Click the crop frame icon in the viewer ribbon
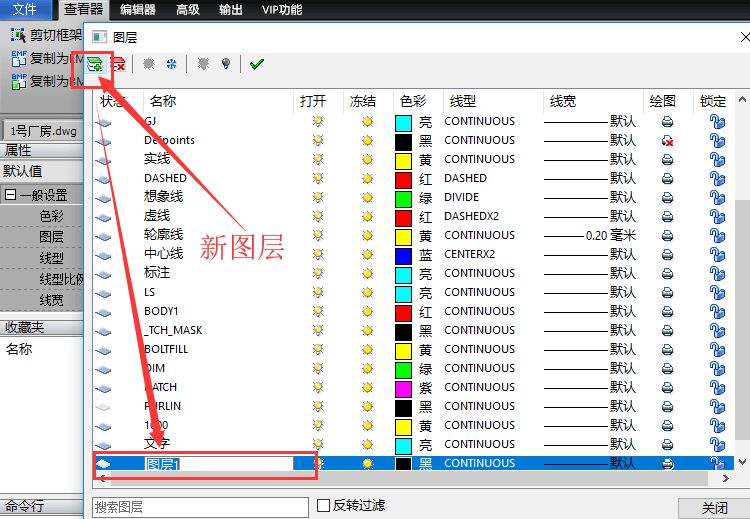The width and height of the screenshot is (750, 519). tap(18, 35)
